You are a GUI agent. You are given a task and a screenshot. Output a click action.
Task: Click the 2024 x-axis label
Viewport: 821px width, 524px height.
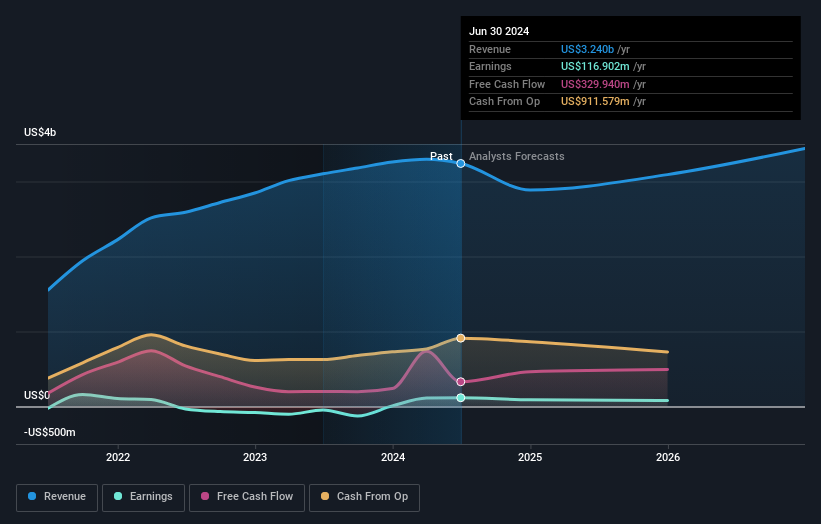point(393,458)
